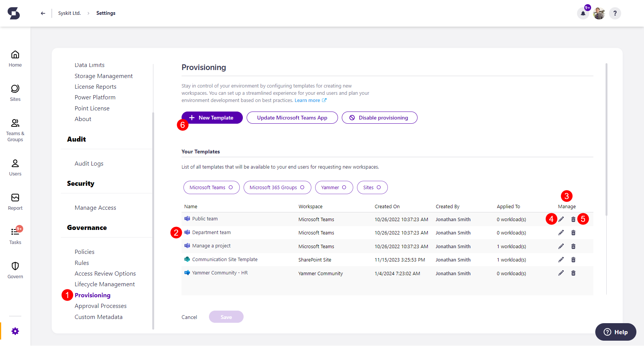The height and width of the screenshot is (346, 644).
Task: Select the Sites filter pill
Action: [372, 187]
